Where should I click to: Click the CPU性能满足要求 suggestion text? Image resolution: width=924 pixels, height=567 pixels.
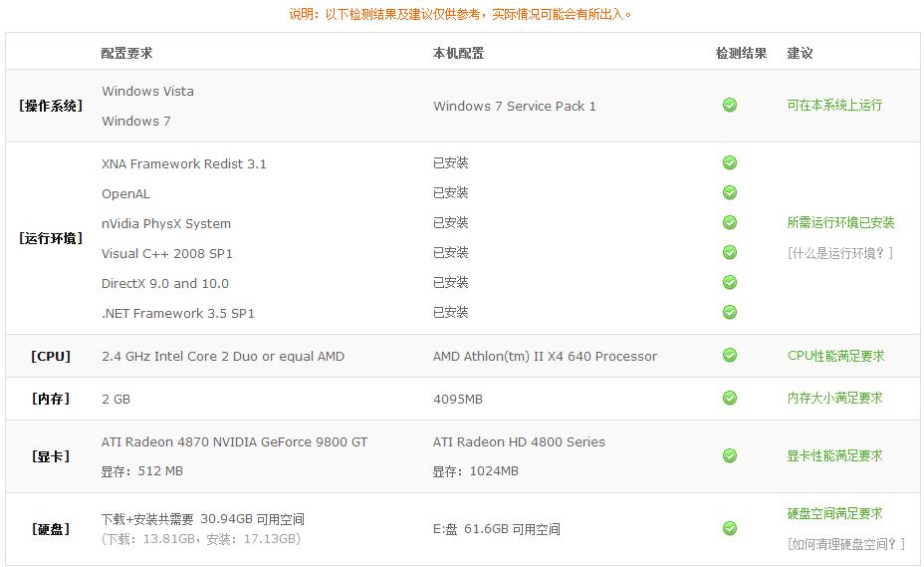836,356
